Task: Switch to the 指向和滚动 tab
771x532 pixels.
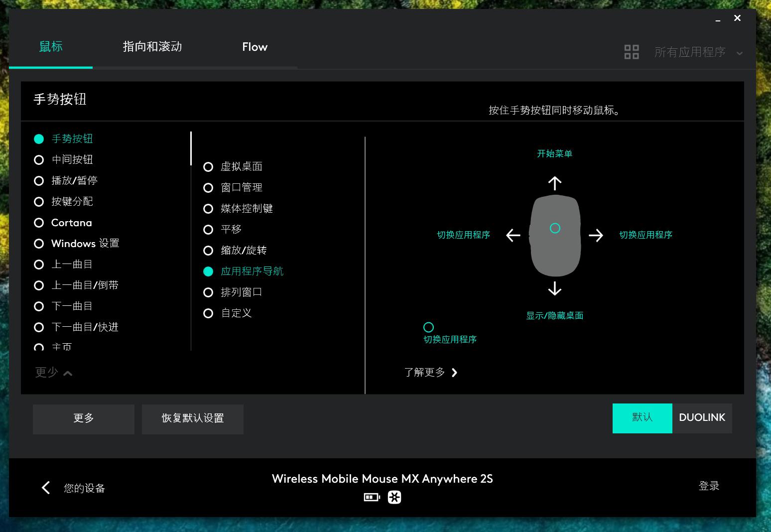Action: [151, 47]
